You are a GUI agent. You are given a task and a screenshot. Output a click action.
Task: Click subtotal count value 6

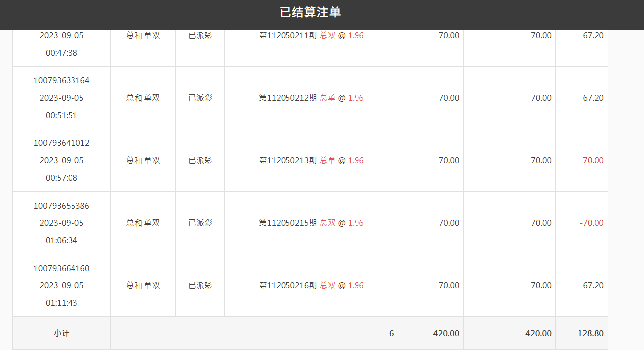point(391,333)
